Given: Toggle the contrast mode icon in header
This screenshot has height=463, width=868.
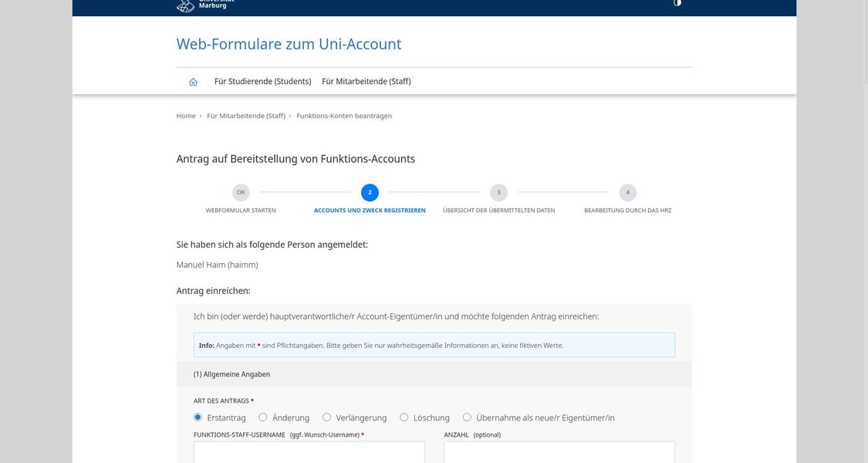Looking at the screenshot, I should 677,3.
